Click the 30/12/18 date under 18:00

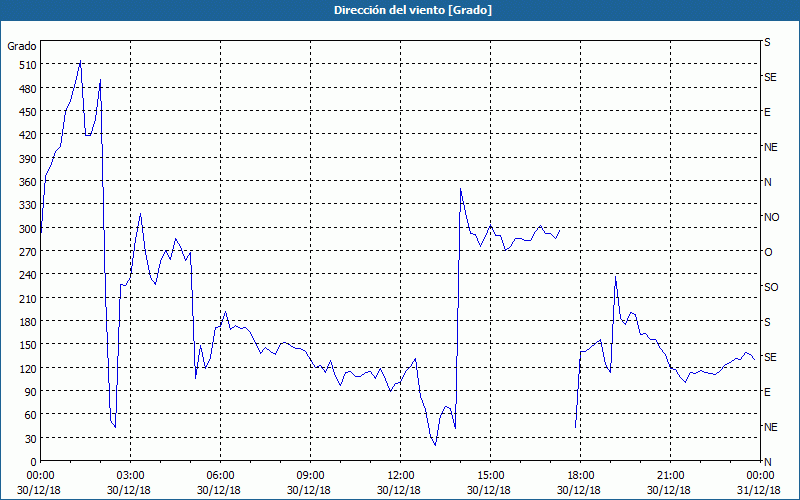579,490
